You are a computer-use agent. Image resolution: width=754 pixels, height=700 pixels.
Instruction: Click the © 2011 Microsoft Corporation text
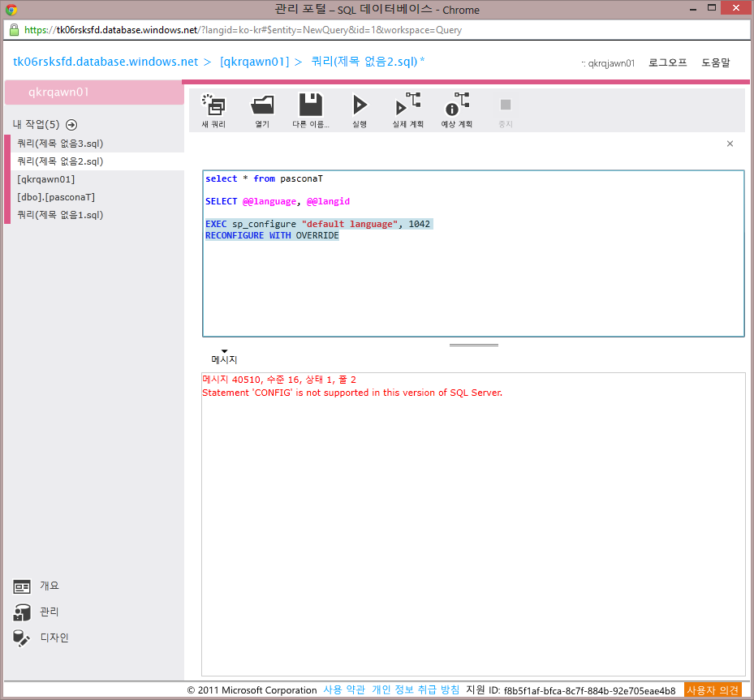pyautogui.click(x=252, y=690)
